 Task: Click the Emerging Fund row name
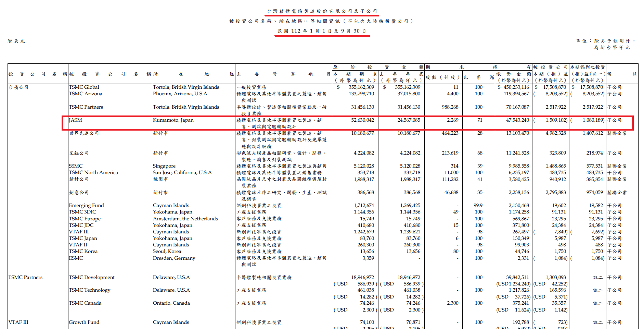point(86,205)
